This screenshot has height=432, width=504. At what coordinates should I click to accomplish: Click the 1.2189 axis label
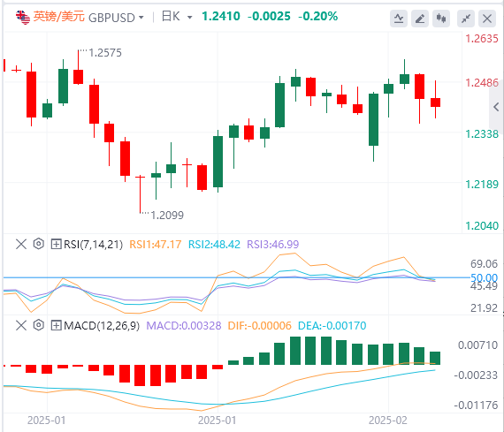(482, 185)
